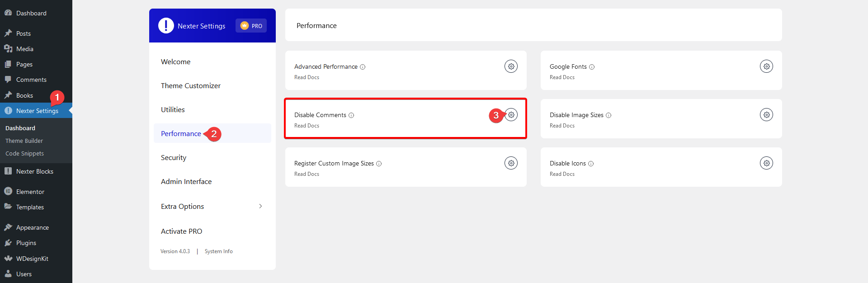Viewport: 868px width, 283px height.
Task: Go to Theme Customizer section
Action: (190, 85)
